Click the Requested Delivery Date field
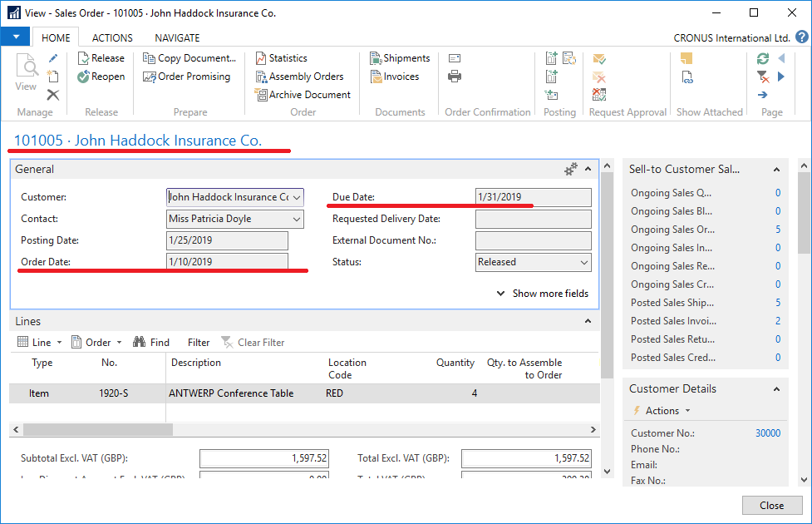 coord(533,220)
